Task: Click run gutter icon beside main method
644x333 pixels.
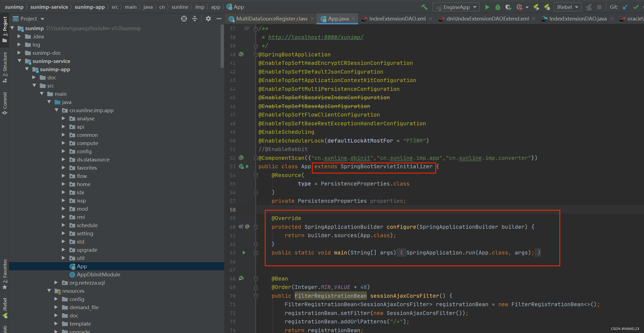Action: 244,253
